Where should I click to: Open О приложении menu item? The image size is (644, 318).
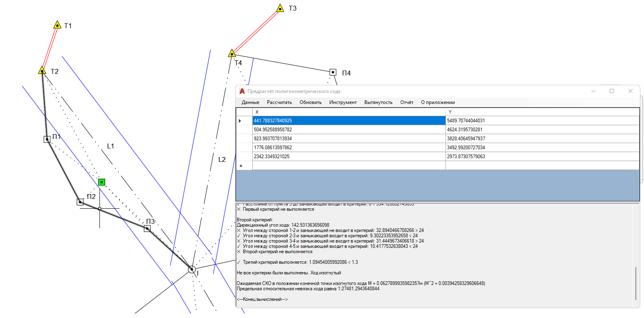(x=438, y=102)
